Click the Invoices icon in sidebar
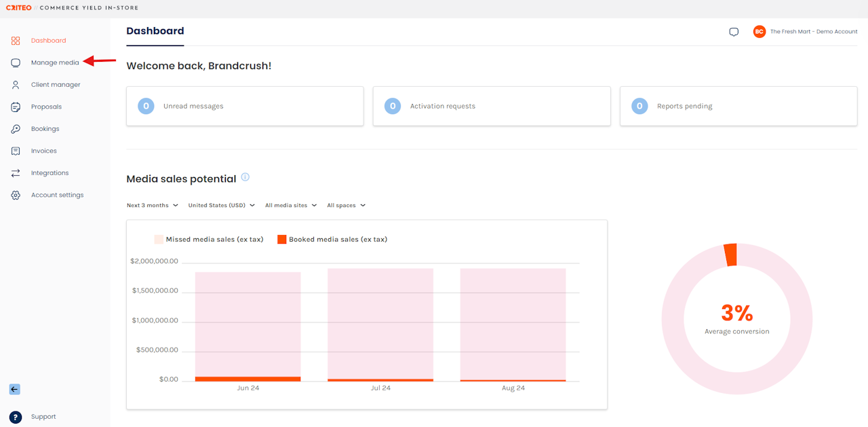This screenshot has width=868, height=427. point(16,151)
